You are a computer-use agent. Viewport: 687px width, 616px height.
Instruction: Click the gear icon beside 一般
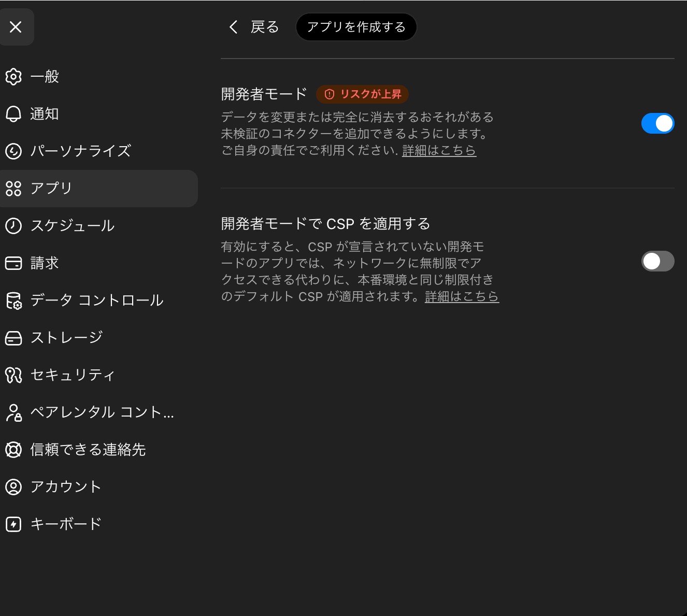click(13, 77)
